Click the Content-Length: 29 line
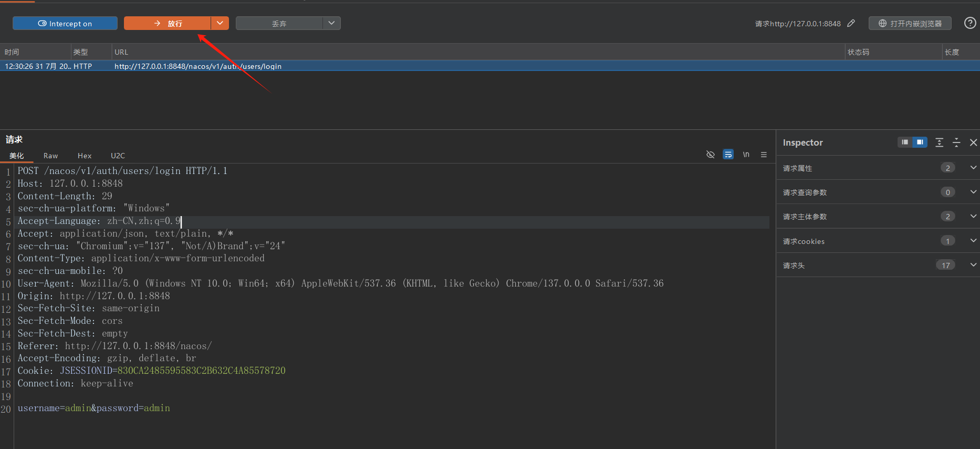The width and height of the screenshot is (980, 449). (65, 196)
